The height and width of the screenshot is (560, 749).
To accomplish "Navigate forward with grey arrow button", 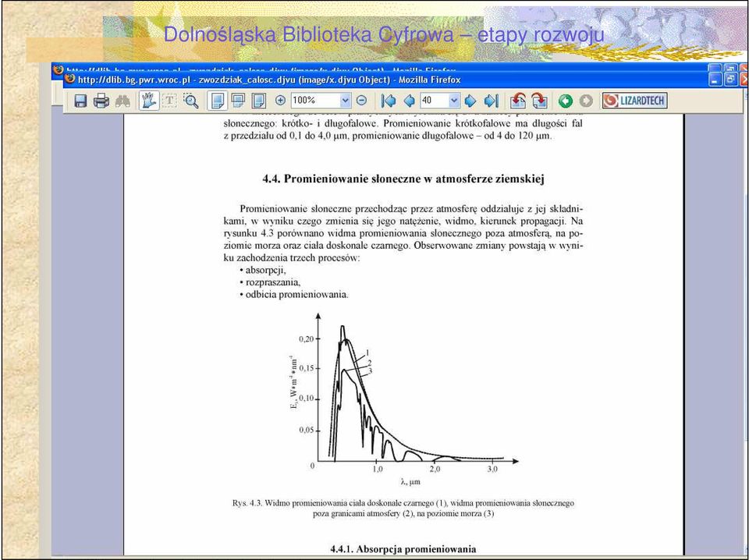I will pyautogui.click(x=586, y=101).
